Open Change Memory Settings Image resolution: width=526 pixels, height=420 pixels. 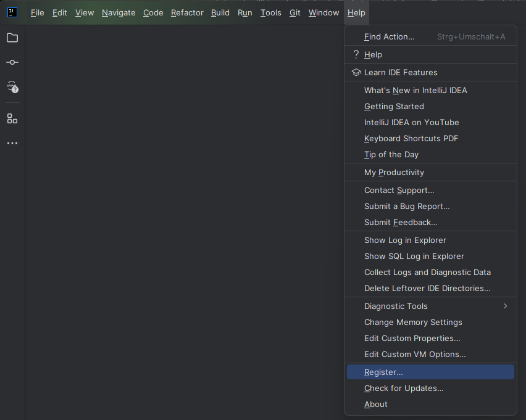click(x=430, y=323)
